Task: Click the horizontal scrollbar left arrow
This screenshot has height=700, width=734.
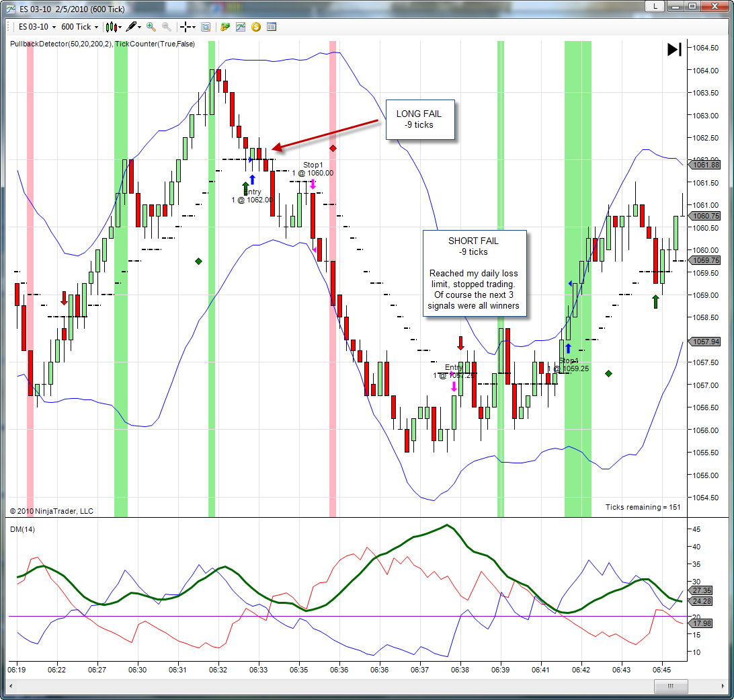Action: 10,687
